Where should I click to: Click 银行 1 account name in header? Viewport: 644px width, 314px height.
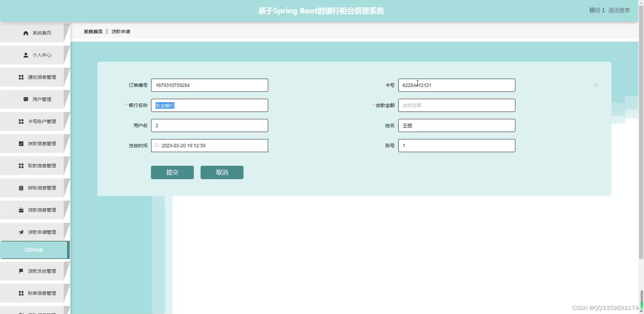pos(597,10)
